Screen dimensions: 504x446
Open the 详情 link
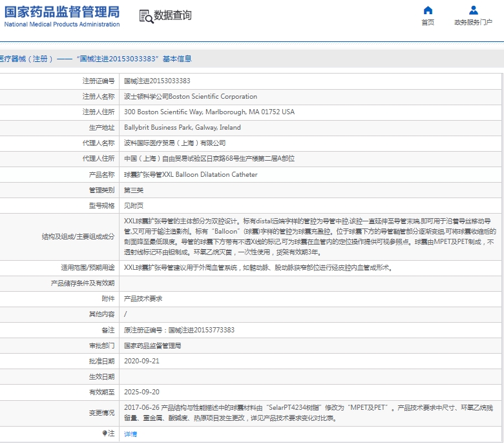coord(131,434)
